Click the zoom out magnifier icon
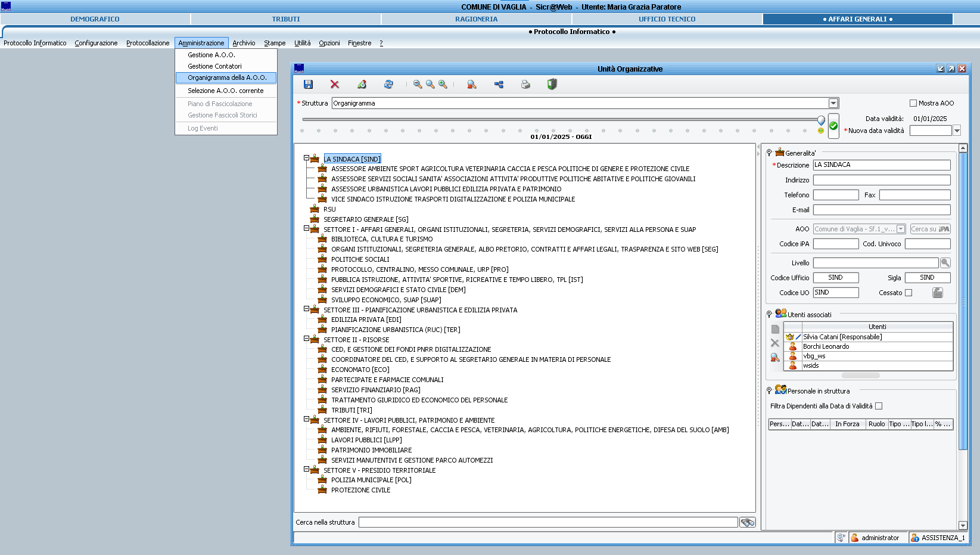 [418, 85]
